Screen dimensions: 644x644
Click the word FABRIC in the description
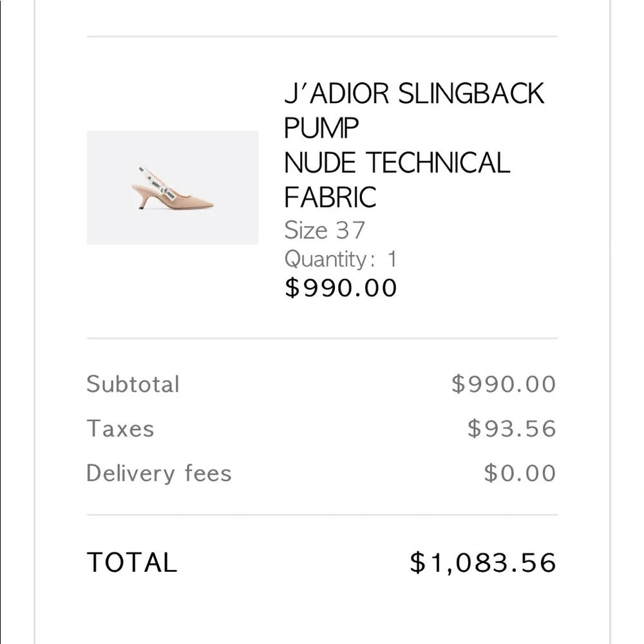coord(330,197)
